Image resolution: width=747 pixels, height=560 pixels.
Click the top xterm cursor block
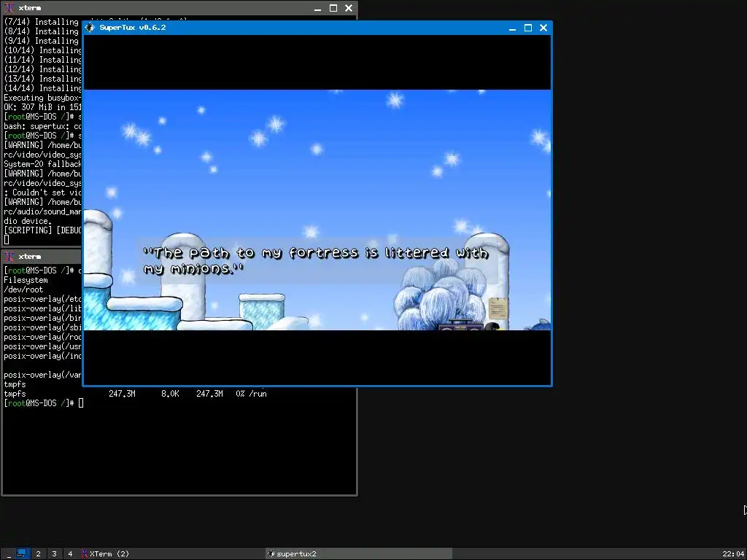(6, 240)
